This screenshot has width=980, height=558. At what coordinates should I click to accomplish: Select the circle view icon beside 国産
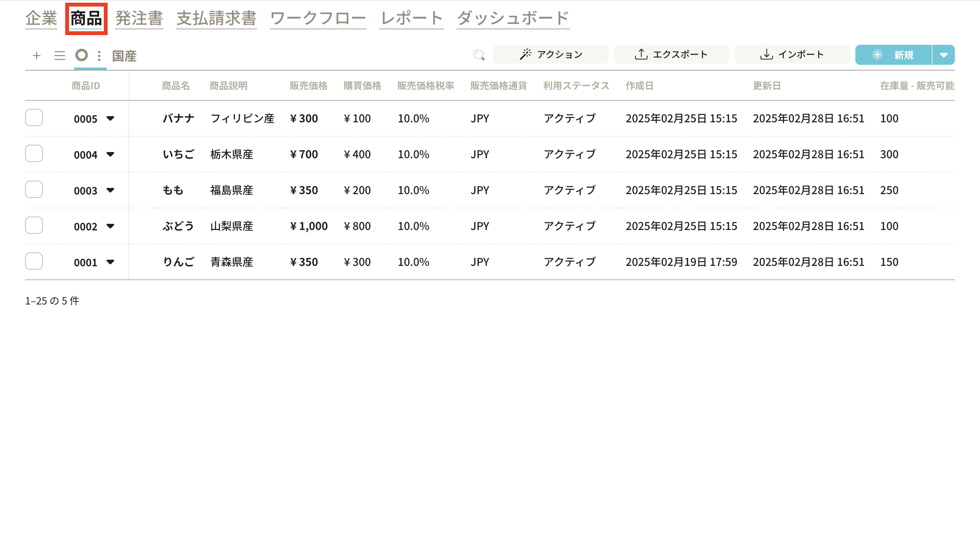(x=81, y=55)
